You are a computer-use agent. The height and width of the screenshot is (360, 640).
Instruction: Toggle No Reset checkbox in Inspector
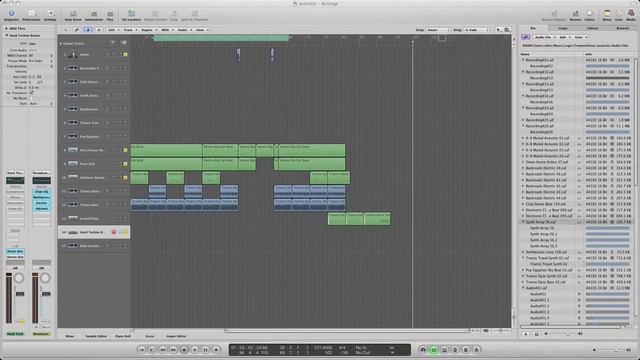pyautogui.click(x=31, y=98)
